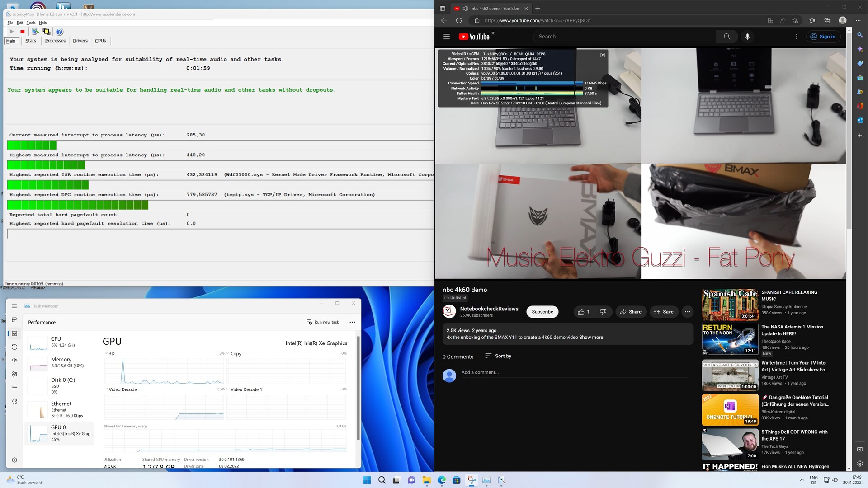Switch to the Drivers tab in LatencyMon
The width and height of the screenshot is (868, 488).
(80, 41)
